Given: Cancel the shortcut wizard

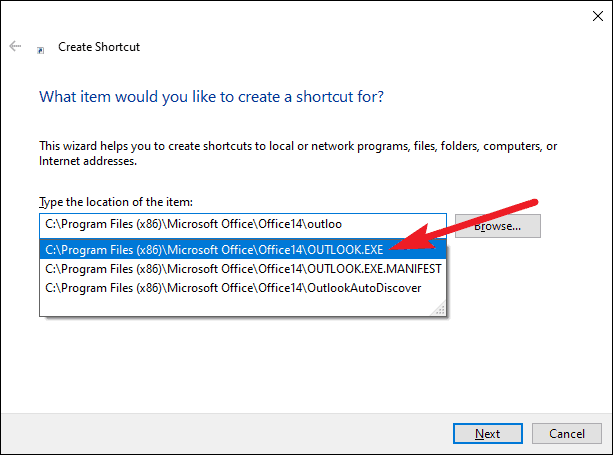Looking at the screenshot, I should [x=566, y=434].
